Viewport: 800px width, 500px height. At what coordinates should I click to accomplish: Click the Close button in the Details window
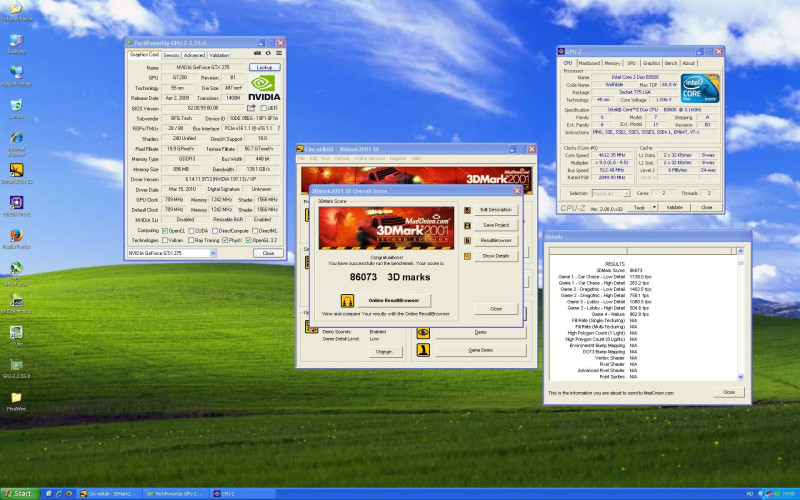tap(729, 392)
